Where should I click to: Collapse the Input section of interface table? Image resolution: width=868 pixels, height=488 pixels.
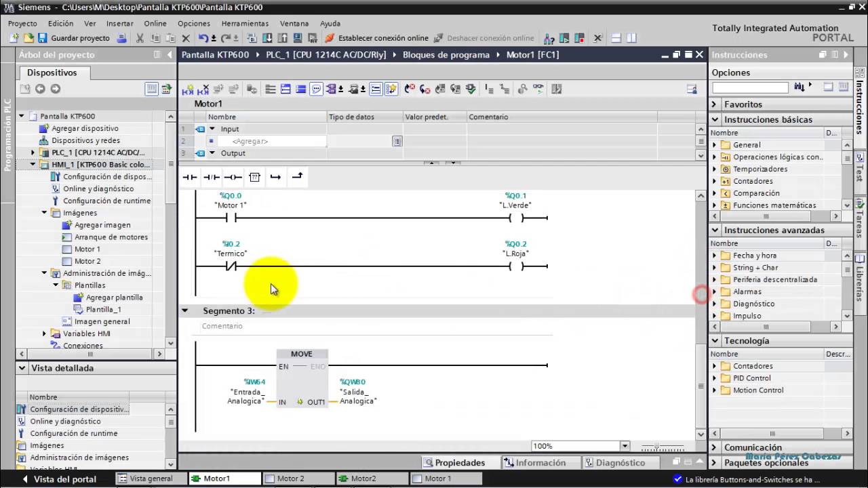point(212,129)
